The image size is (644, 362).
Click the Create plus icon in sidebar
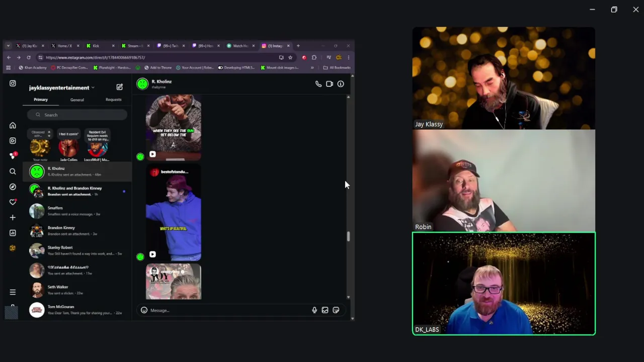[x=13, y=218]
